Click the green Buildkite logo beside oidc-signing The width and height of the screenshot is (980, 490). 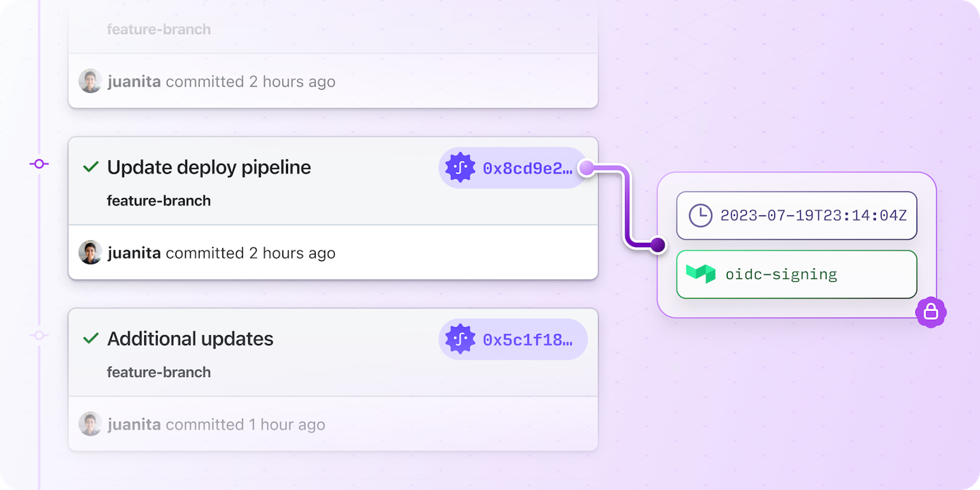(x=700, y=273)
